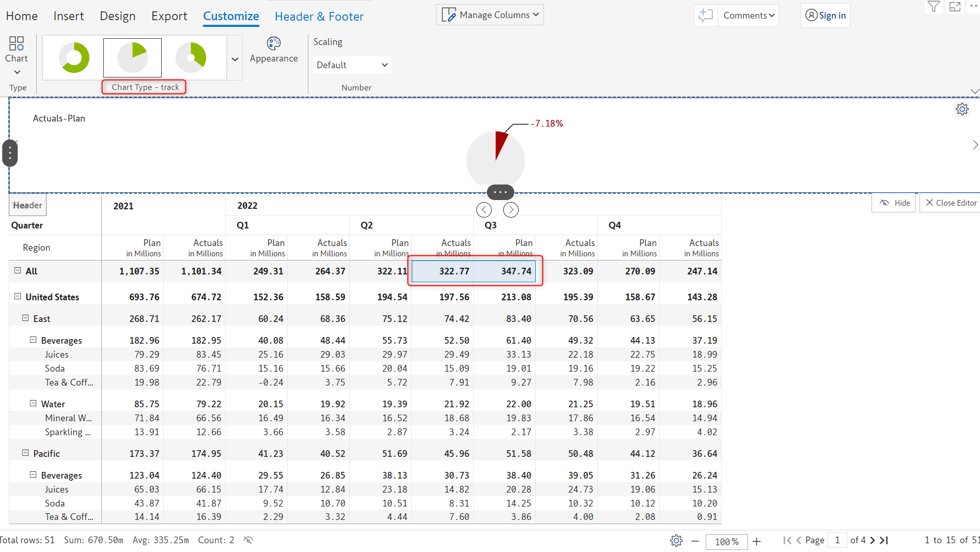Collapse the United States row

point(18,297)
